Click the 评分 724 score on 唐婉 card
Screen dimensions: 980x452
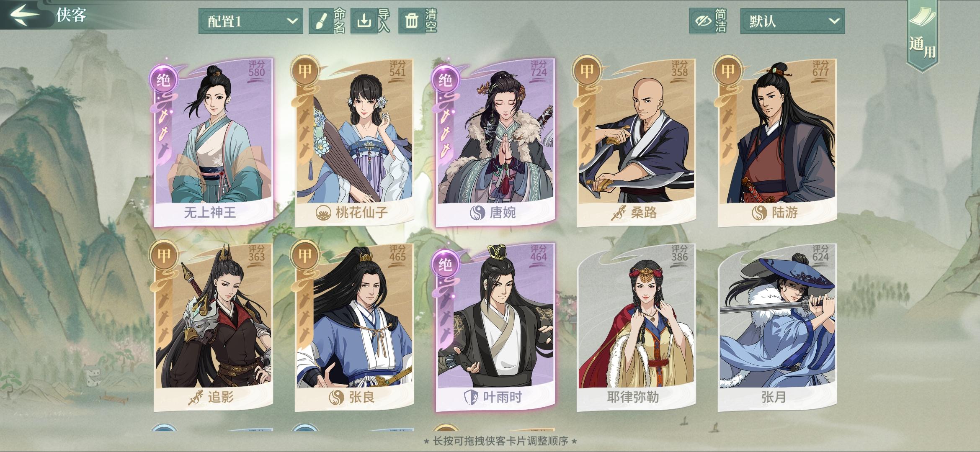539,69
